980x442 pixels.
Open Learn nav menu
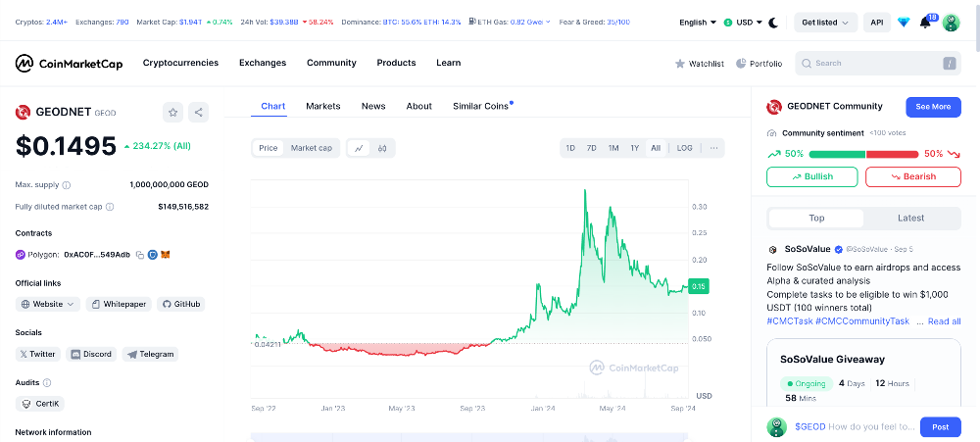pos(448,63)
